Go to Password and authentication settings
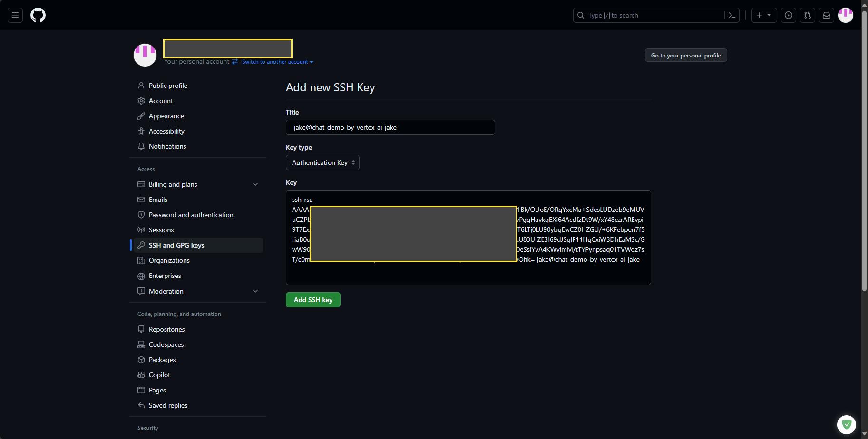This screenshot has height=439, width=868. [191, 215]
